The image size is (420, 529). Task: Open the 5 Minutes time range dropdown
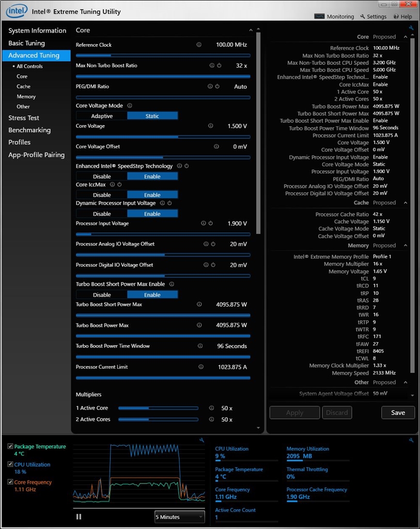[179, 517]
